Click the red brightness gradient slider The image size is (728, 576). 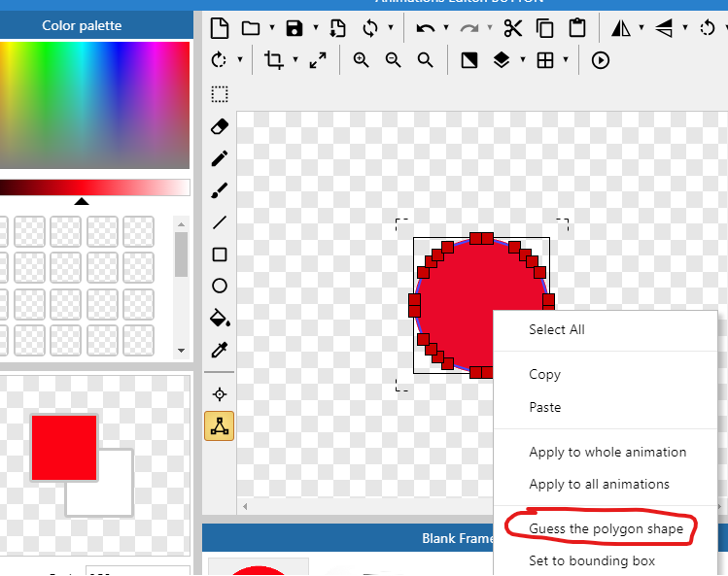click(x=94, y=187)
